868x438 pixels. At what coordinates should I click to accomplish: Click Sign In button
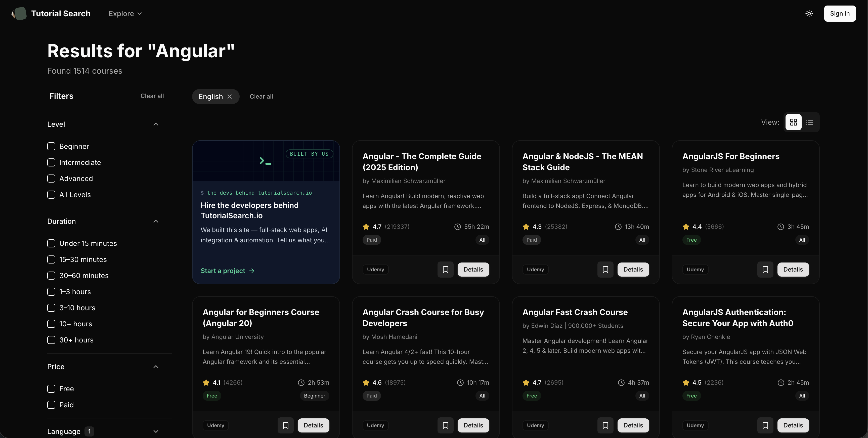pos(840,14)
